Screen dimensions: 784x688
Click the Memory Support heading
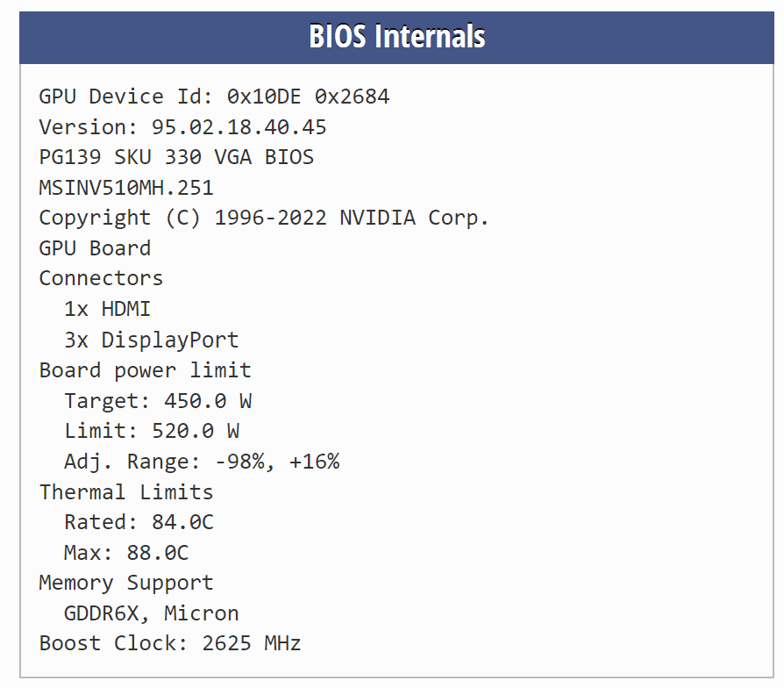pyautogui.click(x=126, y=584)
